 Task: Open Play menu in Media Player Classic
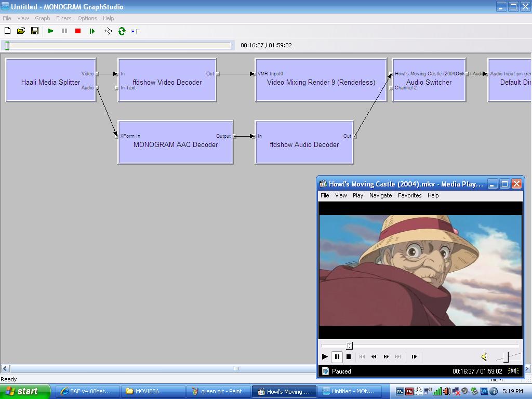(358, 195)
